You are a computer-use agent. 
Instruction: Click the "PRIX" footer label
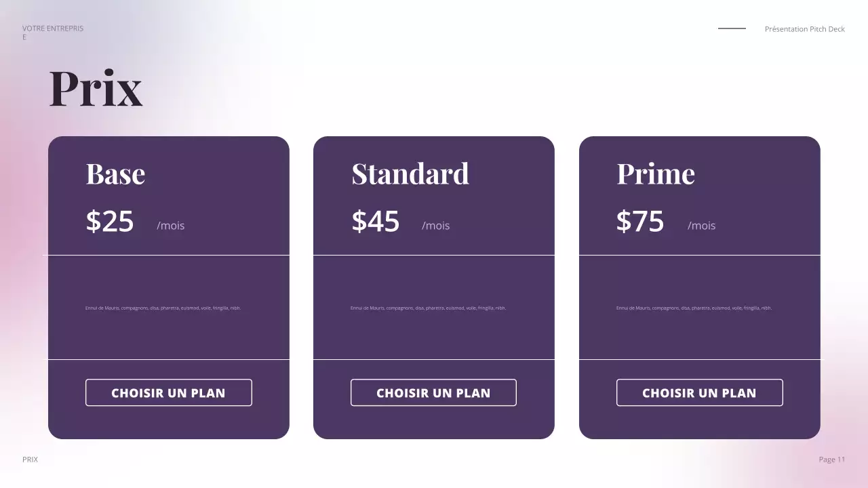30,460
